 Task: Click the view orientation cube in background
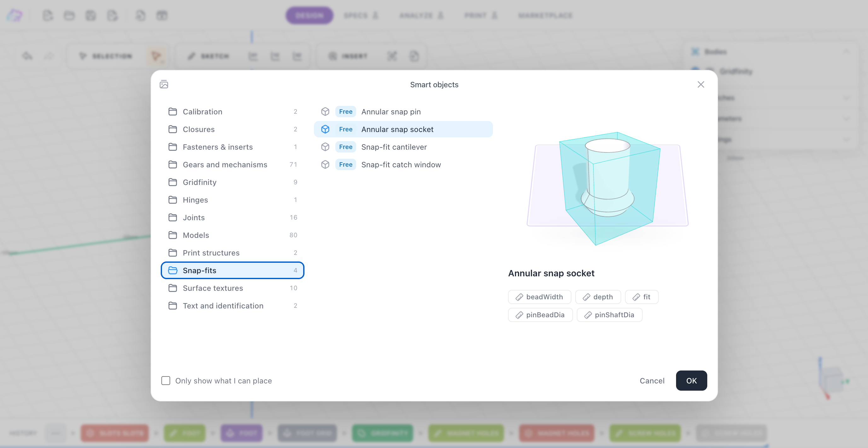click(x=832, y=379)
